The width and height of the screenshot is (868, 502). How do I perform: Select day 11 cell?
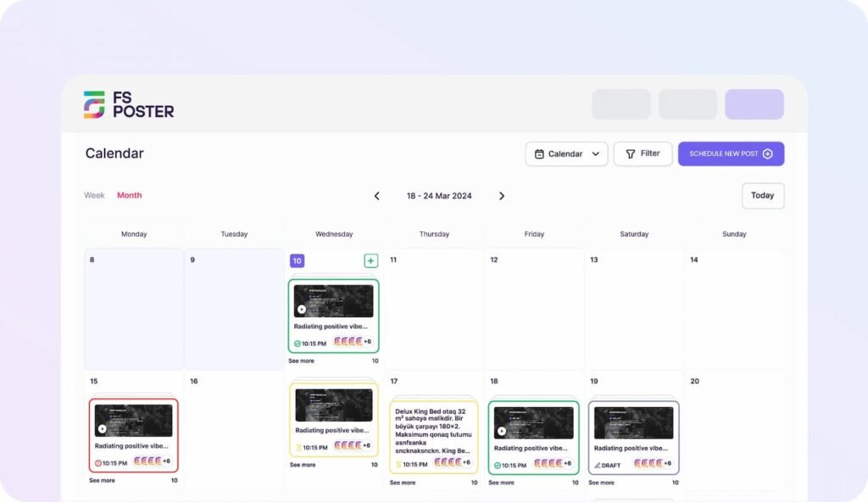tap(433, 309)
